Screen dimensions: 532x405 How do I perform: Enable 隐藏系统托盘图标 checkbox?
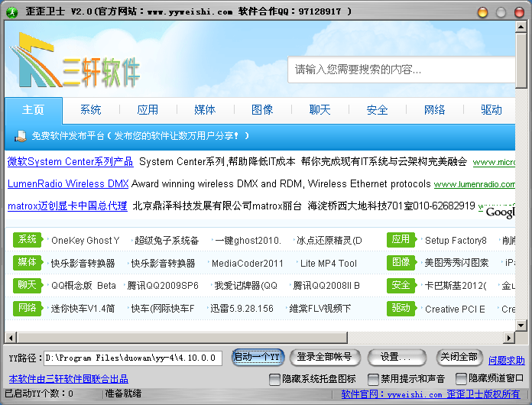274,379
